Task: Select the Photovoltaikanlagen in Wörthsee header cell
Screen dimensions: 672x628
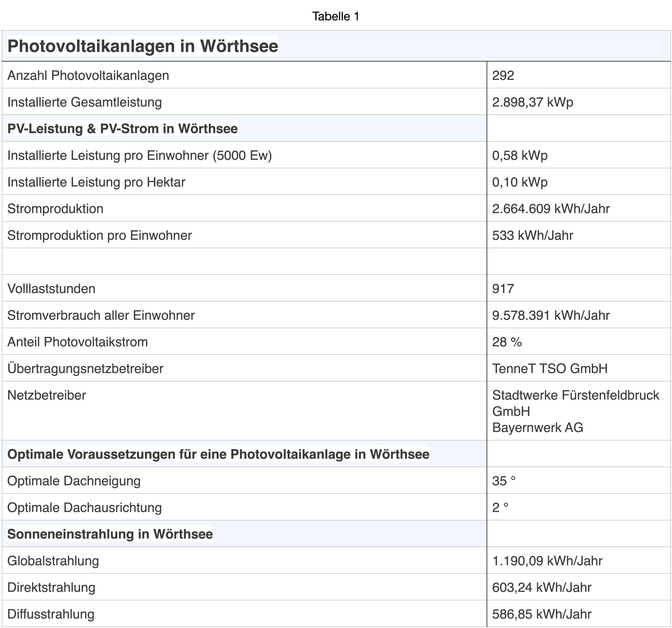Action: (143, 46)
